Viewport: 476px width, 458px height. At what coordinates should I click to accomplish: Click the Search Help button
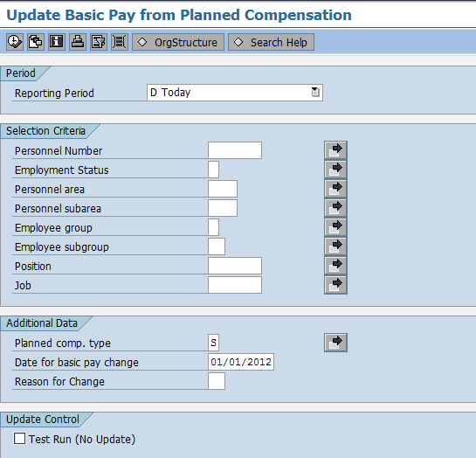271,42
